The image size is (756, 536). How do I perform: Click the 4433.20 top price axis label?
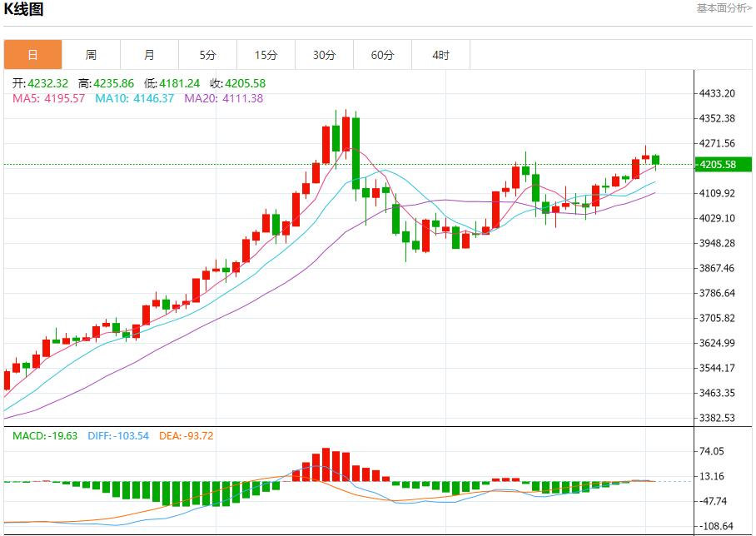pos(718,93)
